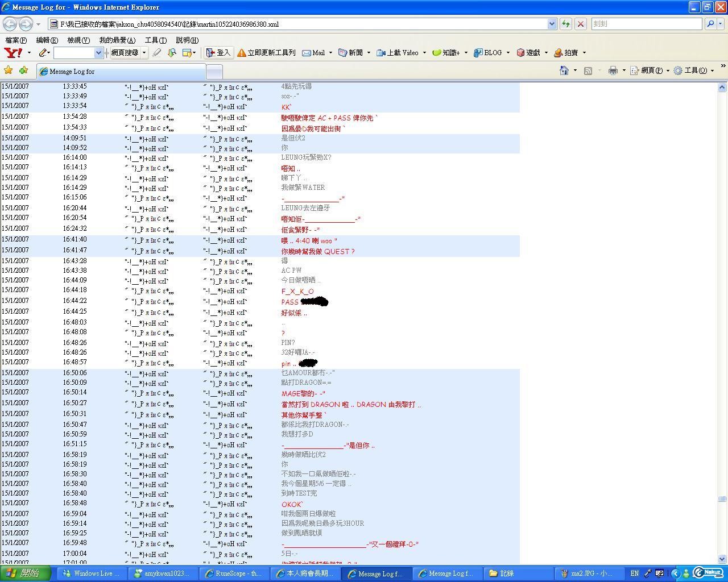Open the 編輯(E) menu
Viewport: 728px width, 582px height.
pyautogui.click(x=47, y=40)
